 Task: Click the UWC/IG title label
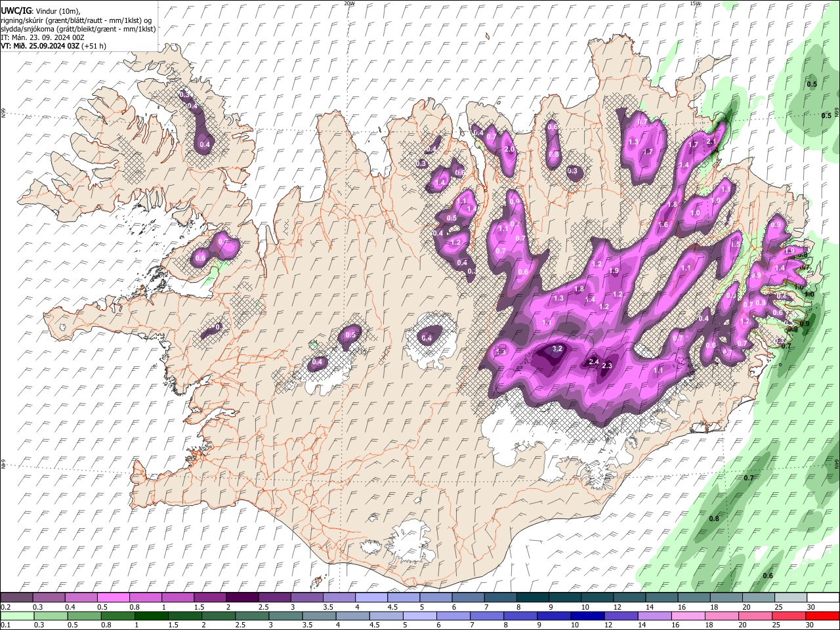pos(16,11)
